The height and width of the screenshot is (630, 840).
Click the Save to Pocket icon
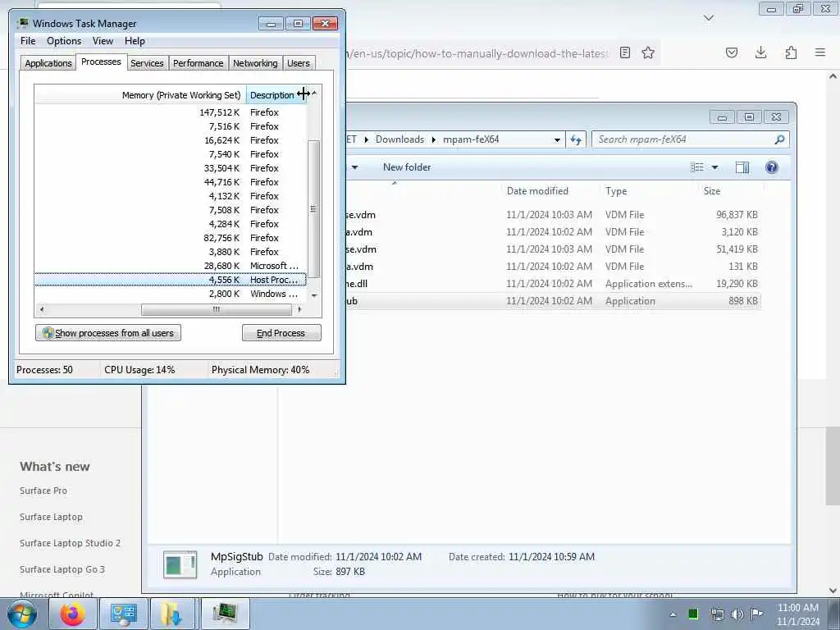coord(731,52)
